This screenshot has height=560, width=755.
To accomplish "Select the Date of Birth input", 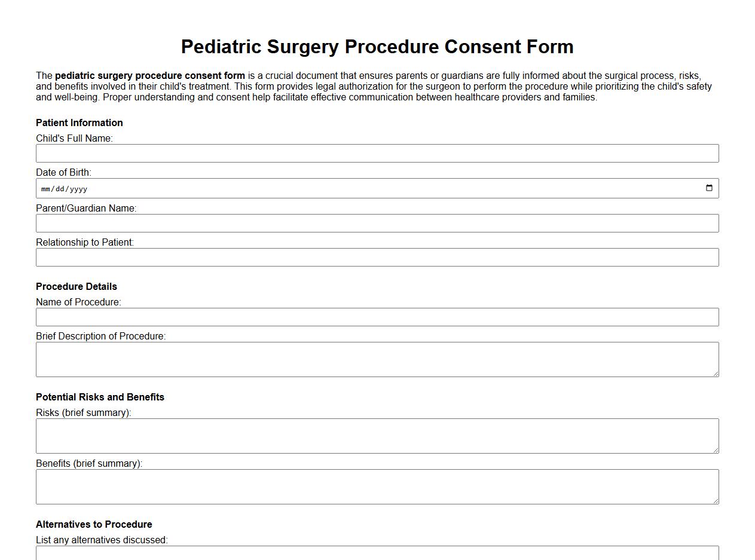I will point(359,188).
